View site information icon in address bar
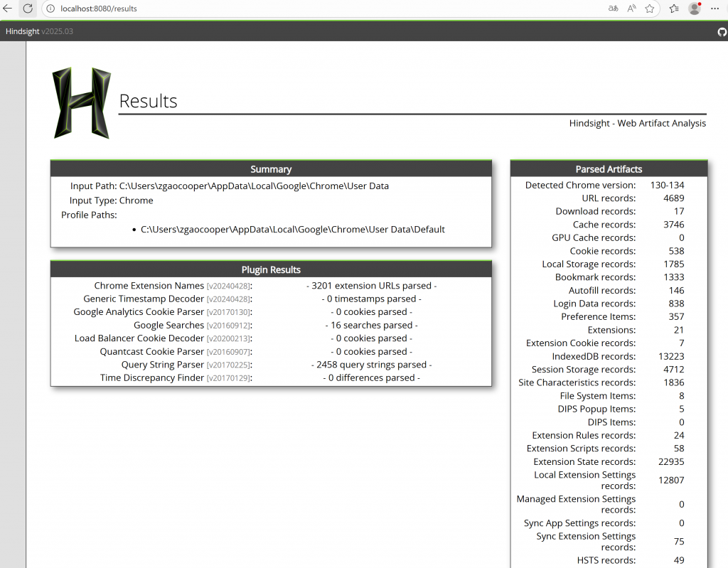Image resolution: width=728 pixels, height=568 pixels. (50, 9)
